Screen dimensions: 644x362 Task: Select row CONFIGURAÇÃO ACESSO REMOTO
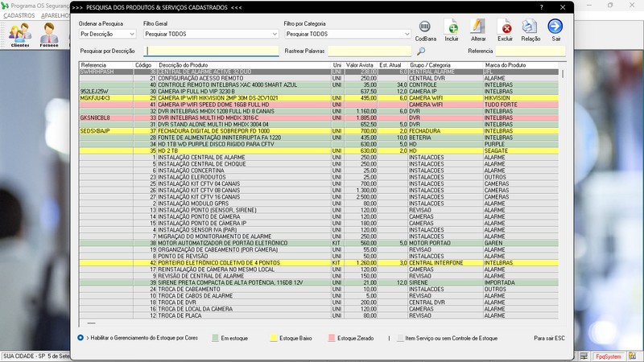pyautogui.click(x=319, y=78)
